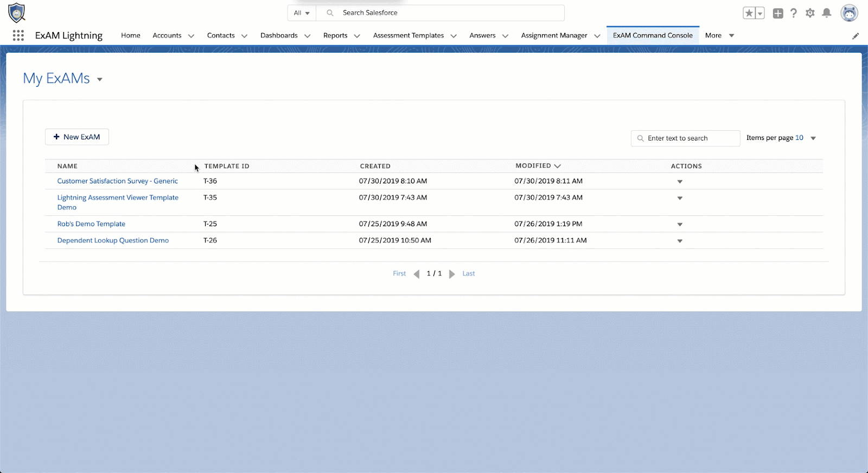
Task: Open the Dashboards tab
Action: click(x=279, y=36)
